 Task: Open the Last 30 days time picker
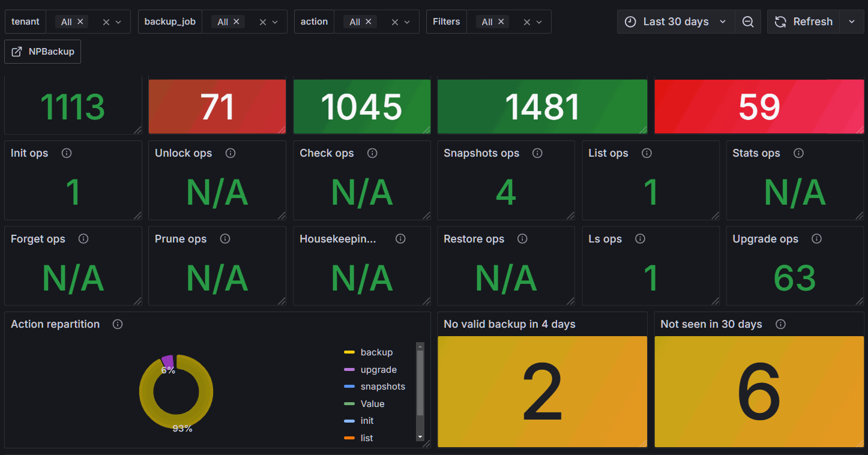click(675, 22)
